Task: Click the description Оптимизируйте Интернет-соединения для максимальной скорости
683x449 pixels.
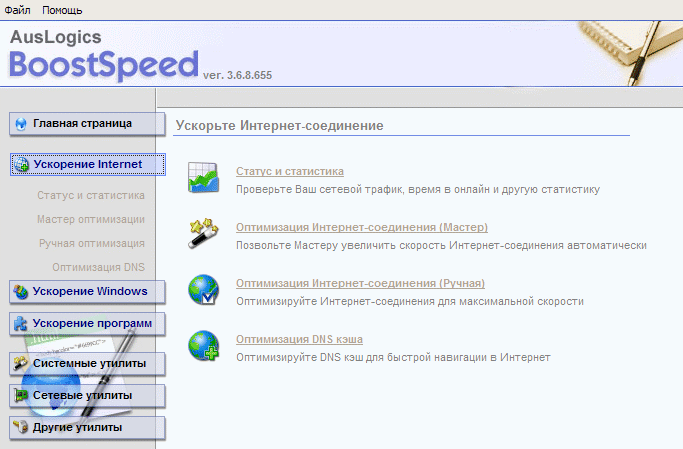Action: pyautogui.click(x=409, y=302)
